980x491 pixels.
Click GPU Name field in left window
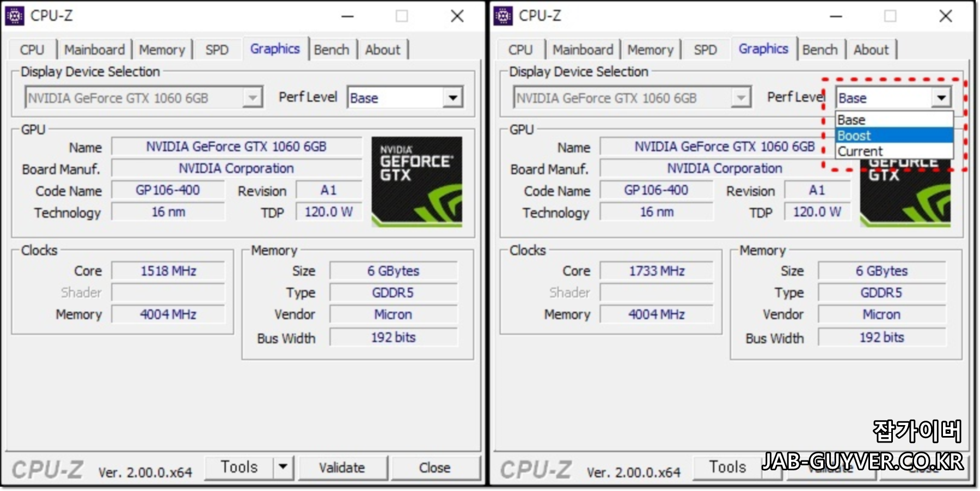(236, 147)
